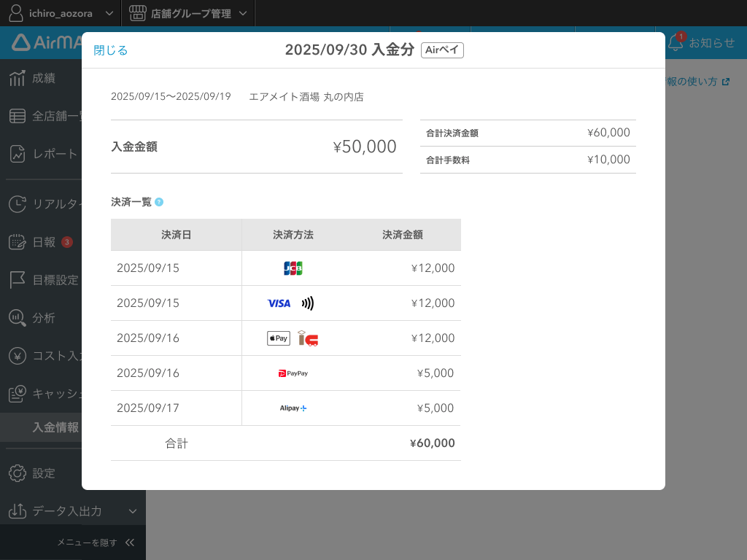Open 分析 in the sidebar
Screen dimensions: 747x560
(43, 318)
